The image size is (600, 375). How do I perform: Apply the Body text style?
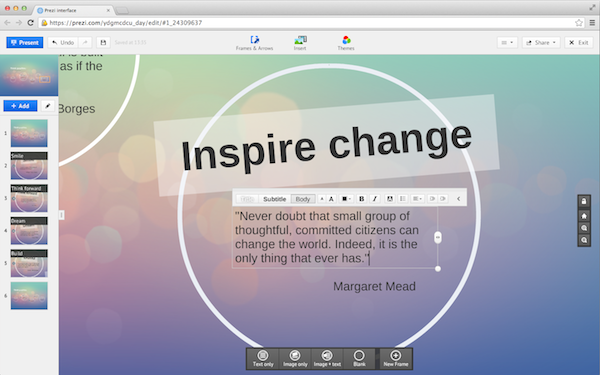coord(303,199)
